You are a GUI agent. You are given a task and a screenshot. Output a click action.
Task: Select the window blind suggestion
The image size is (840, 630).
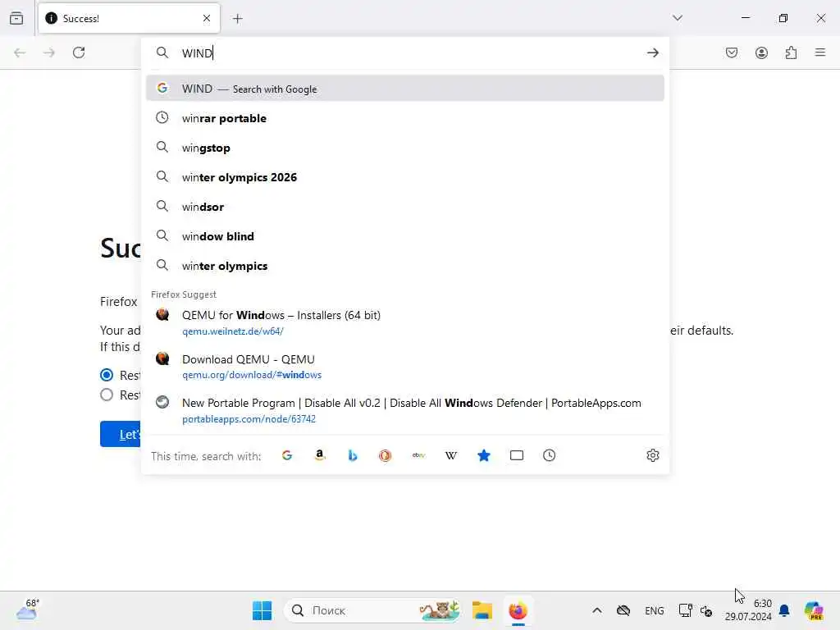coord(405,235)
